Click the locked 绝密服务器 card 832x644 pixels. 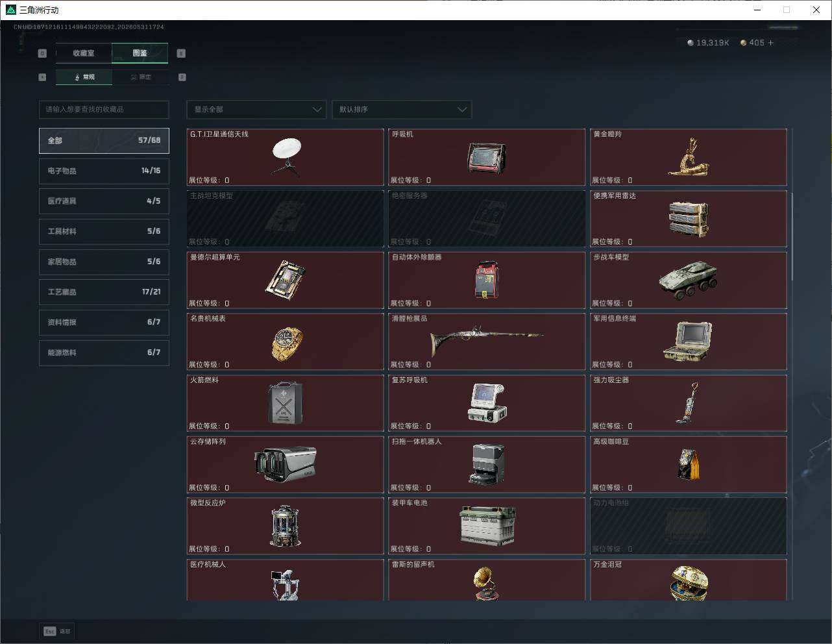pyautogui.click(x=487, y=219)
